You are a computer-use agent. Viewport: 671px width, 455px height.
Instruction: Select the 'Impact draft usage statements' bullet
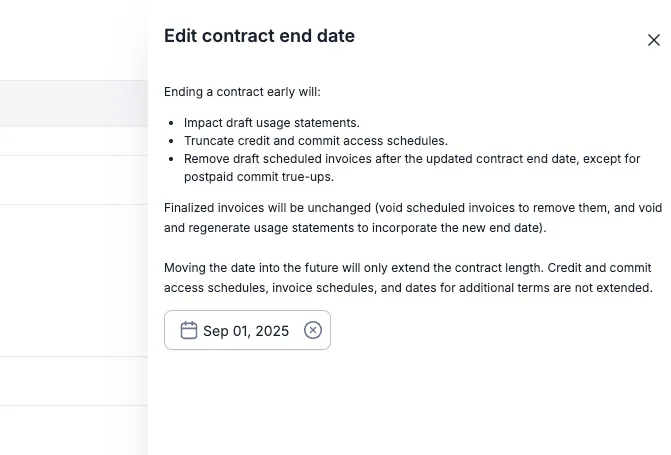[271, 123]
